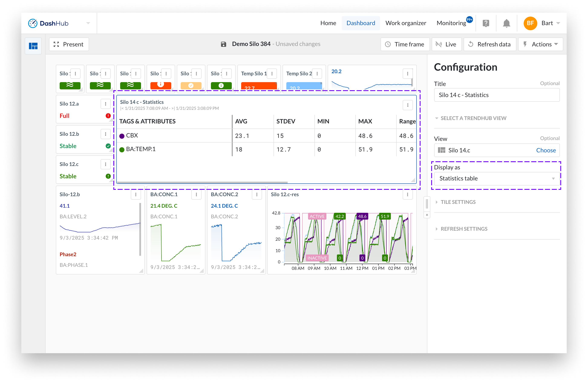Enter Present fullscreen mode
Screen dimensions: 588x383
(69, 44)
